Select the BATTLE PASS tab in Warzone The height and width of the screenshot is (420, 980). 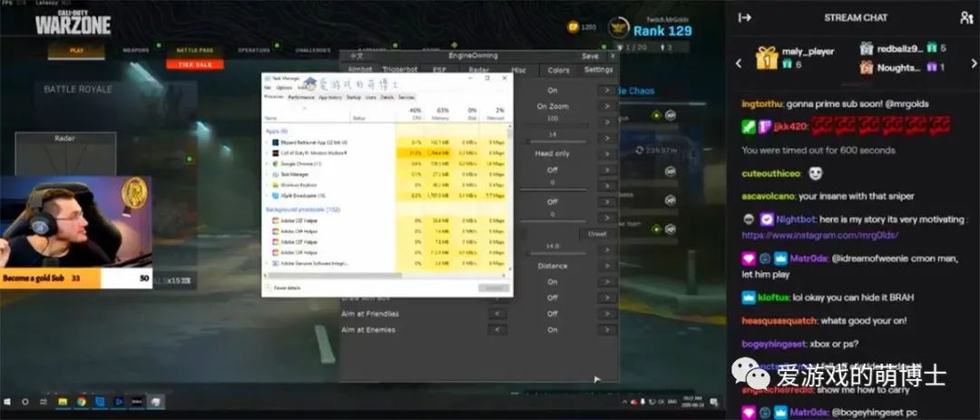pyautogui.click(x=194, y=51)
